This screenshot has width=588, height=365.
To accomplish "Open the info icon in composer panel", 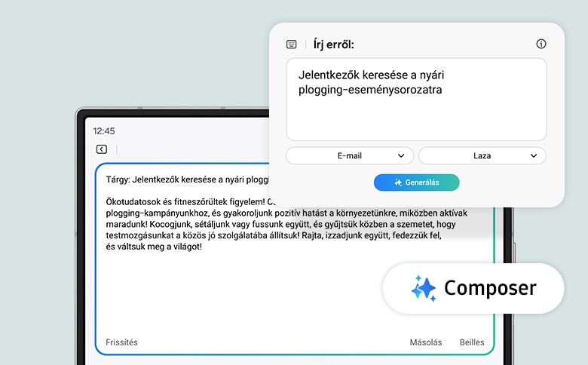I will point(541,44).
